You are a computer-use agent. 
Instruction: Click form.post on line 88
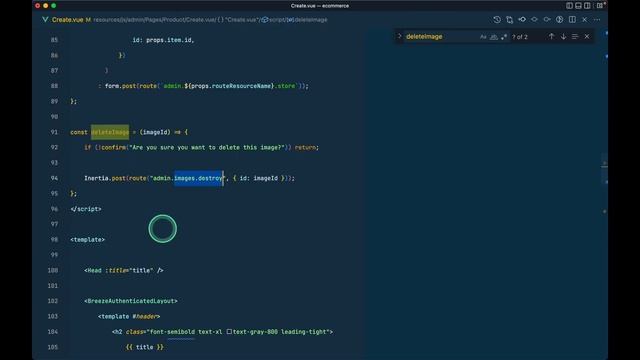[x=120, y=86]
